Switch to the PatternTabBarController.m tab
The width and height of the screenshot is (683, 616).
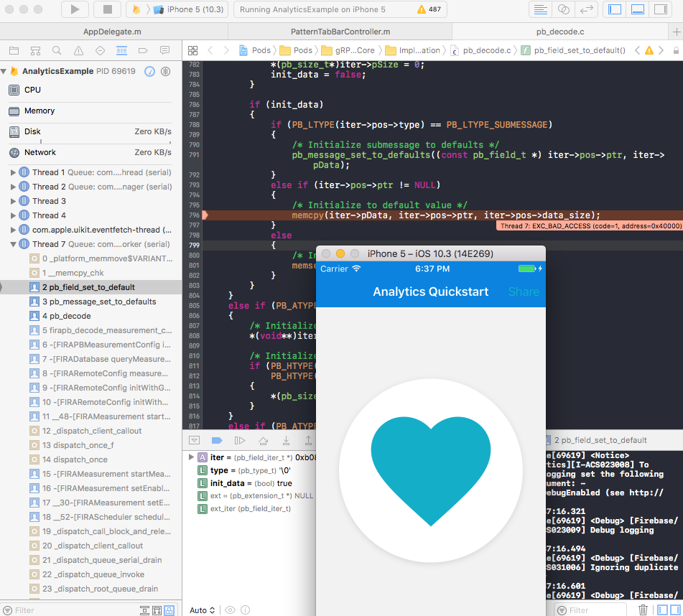(340, 32)
